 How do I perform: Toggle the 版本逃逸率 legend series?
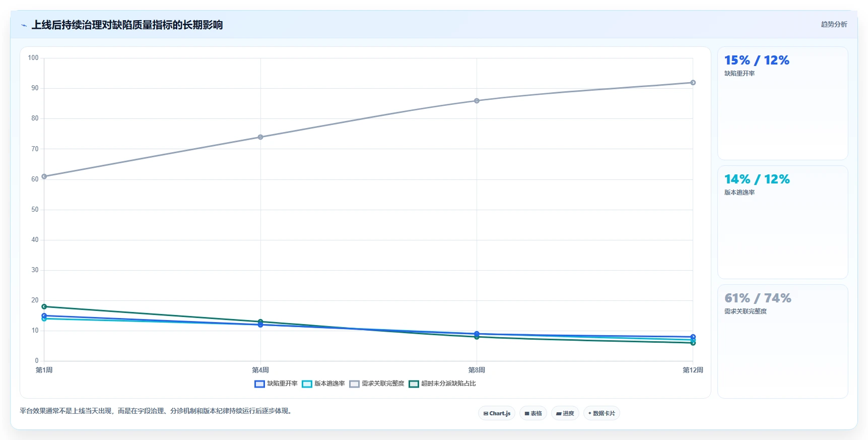(x=323, y=384)
